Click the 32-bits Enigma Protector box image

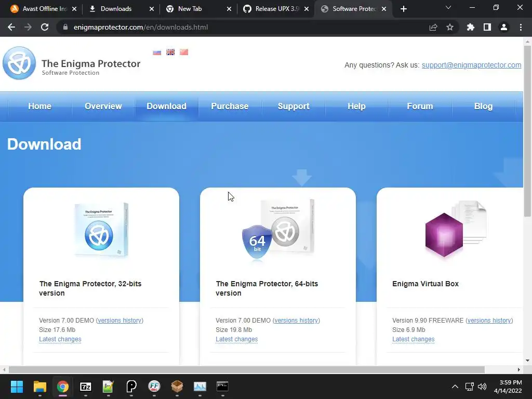[x=101, y=230]
